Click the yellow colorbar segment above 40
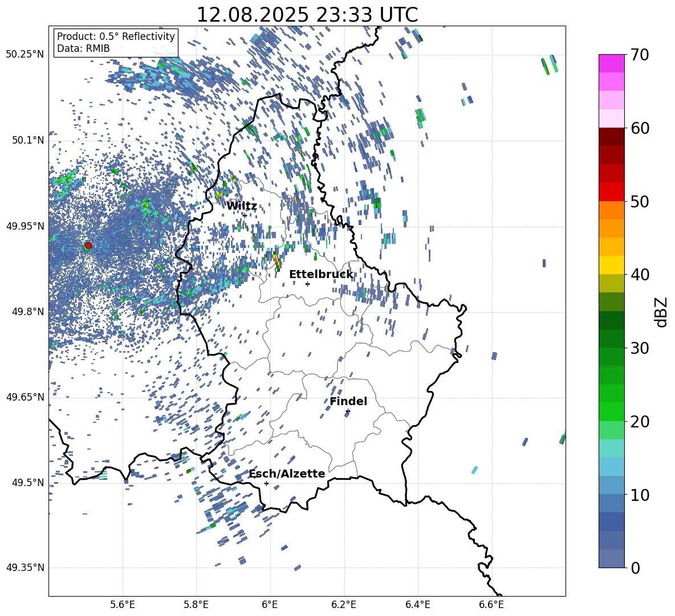 pyautogui.click(x=611, y=265)
